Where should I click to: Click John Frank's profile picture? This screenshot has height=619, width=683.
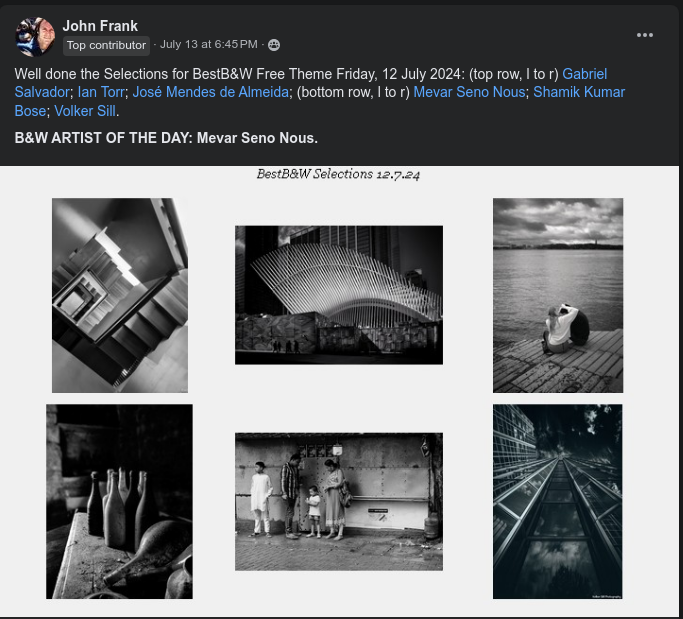(x=35, y=36)
